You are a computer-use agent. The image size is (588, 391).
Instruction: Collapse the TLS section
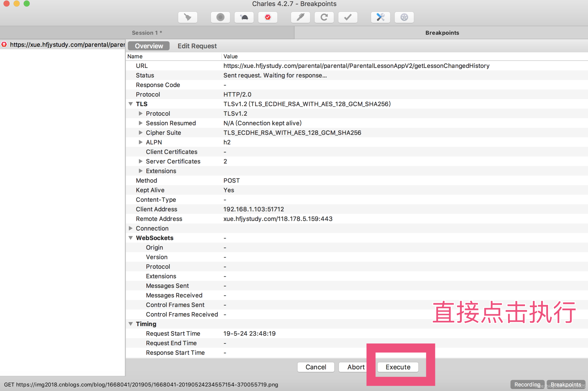(131, 104)
